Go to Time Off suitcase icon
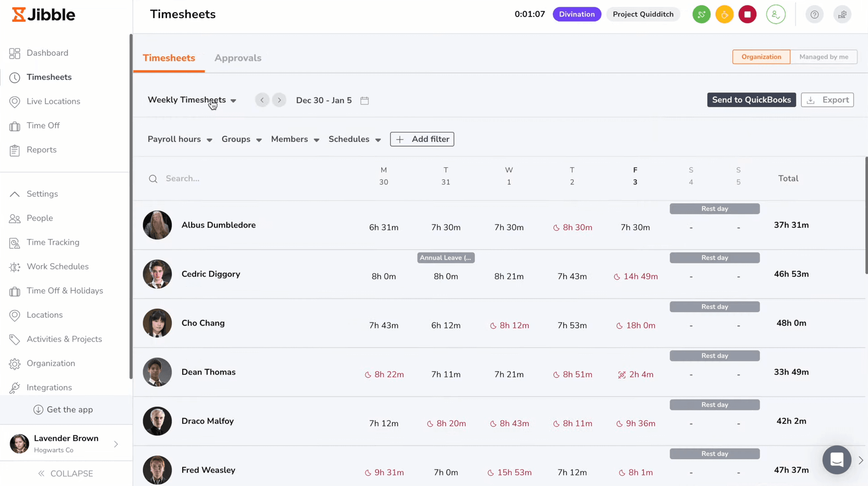This screenshot has width=868, height=486. click(x=15, y=126)
